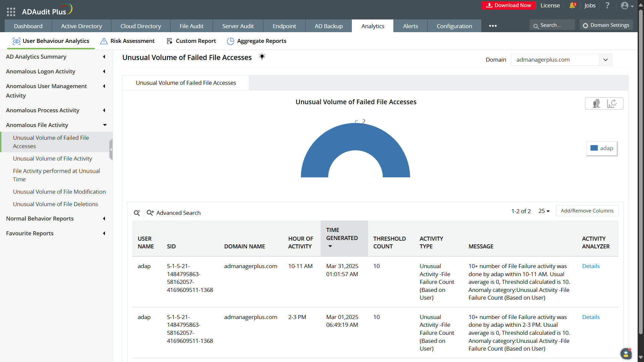Switch to the Alerts tab
Screen dimensions: 644x362
(410, 26)
